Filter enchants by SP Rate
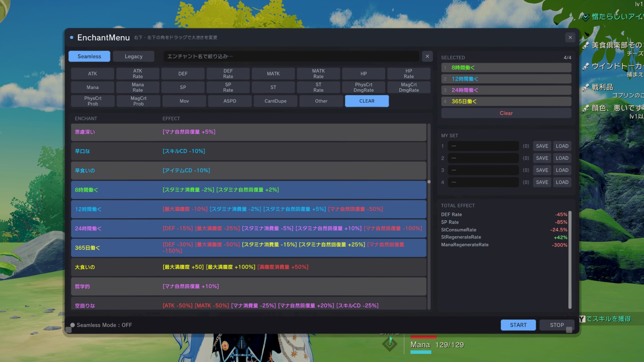 click(x=228, y=87)
